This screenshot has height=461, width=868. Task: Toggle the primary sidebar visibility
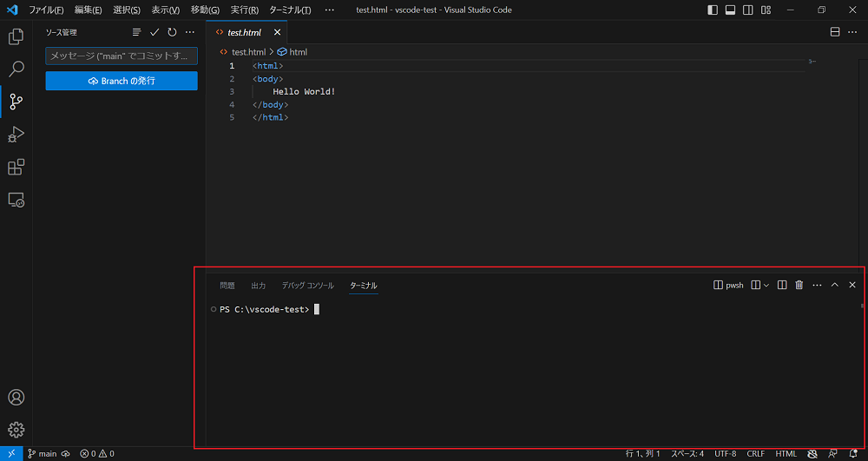tap(713, 10)
